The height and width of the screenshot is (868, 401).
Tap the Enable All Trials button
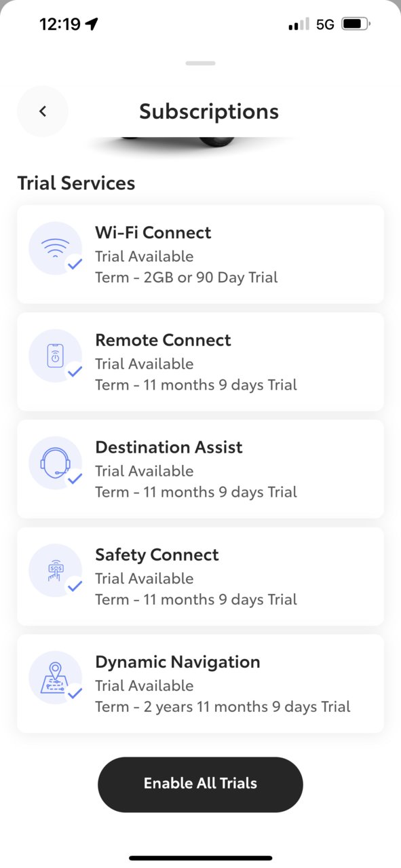(200, 784)
